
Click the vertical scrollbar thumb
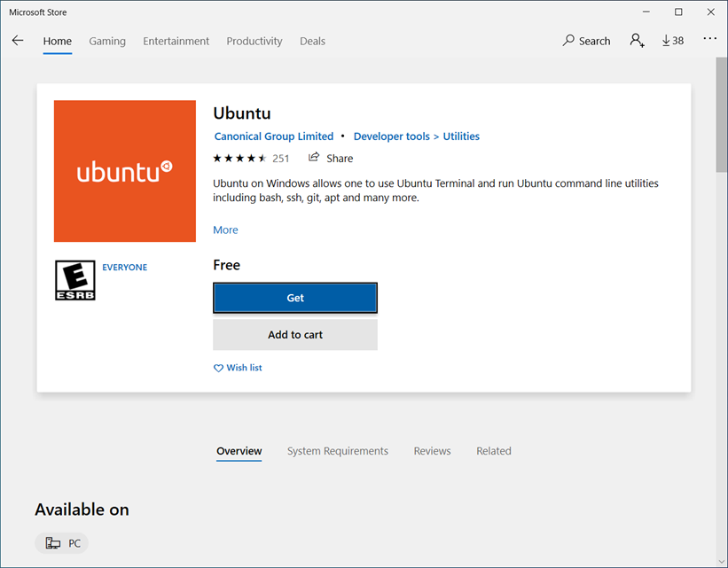(722, 114)
